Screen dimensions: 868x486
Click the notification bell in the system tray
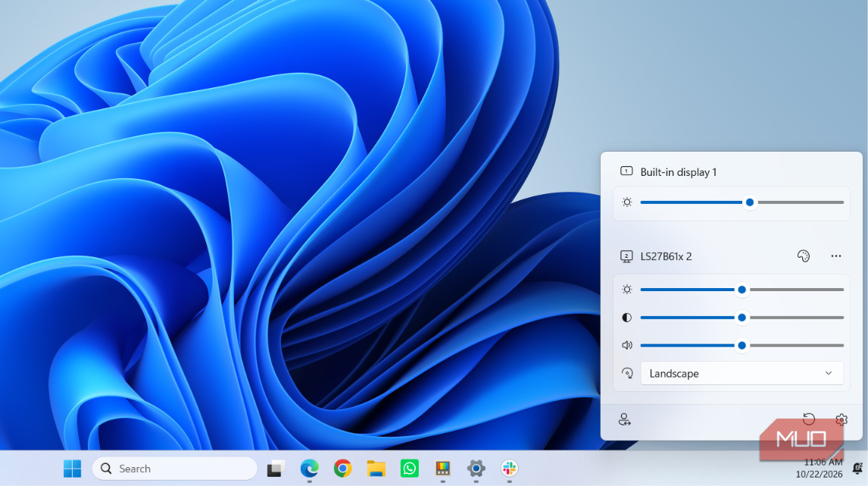tap(857, 469)
